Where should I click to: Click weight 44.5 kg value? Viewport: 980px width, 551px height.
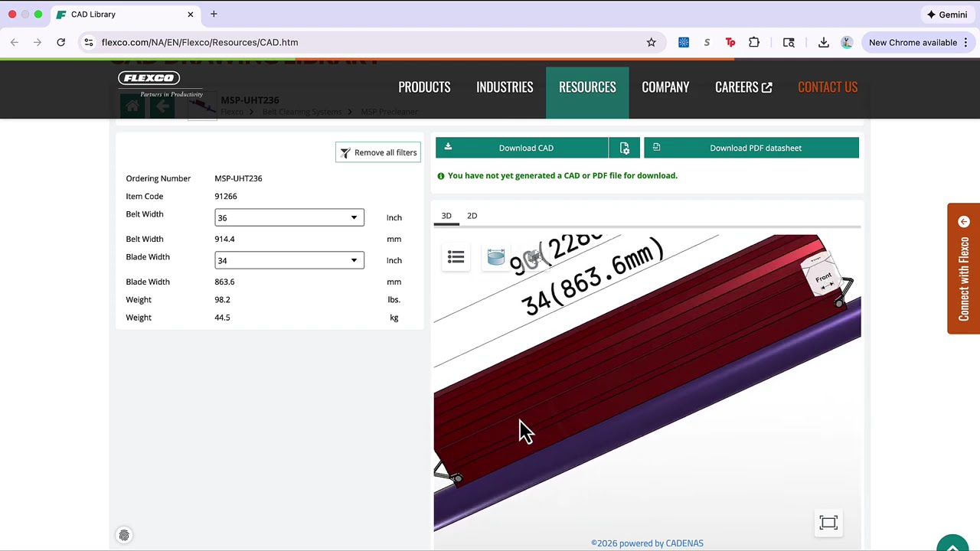coord(222,318)
